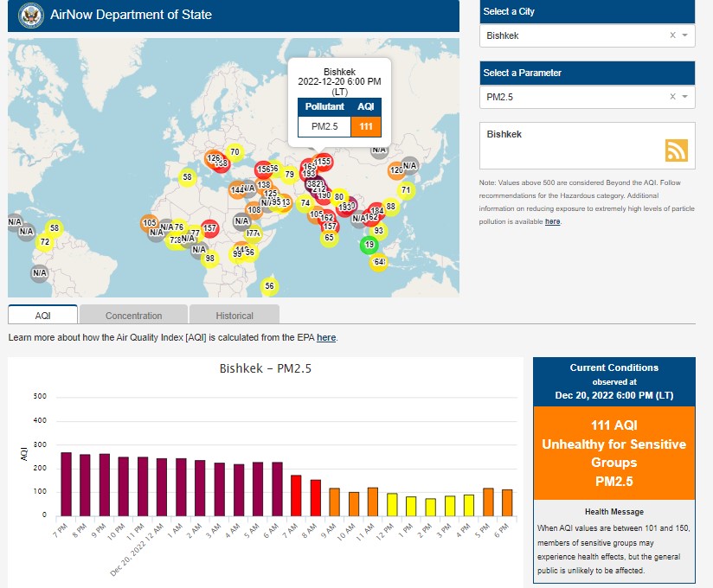Click the yellow 71 marker over East Asia
Viewport: 713px width, 588px height.
click(405, 189)
